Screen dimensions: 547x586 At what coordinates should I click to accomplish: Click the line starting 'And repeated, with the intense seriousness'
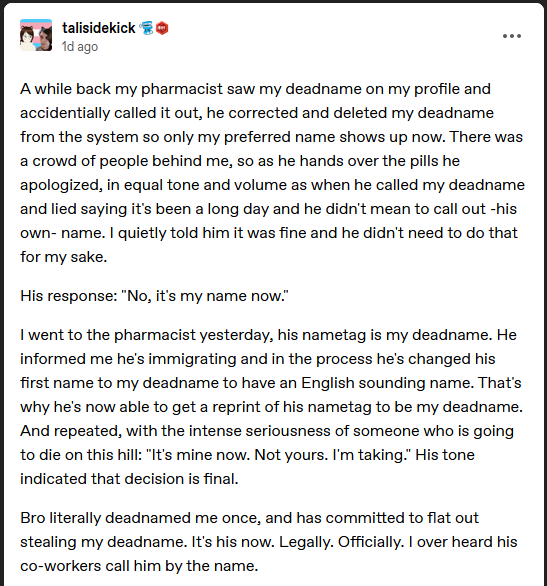pos(267,431)
